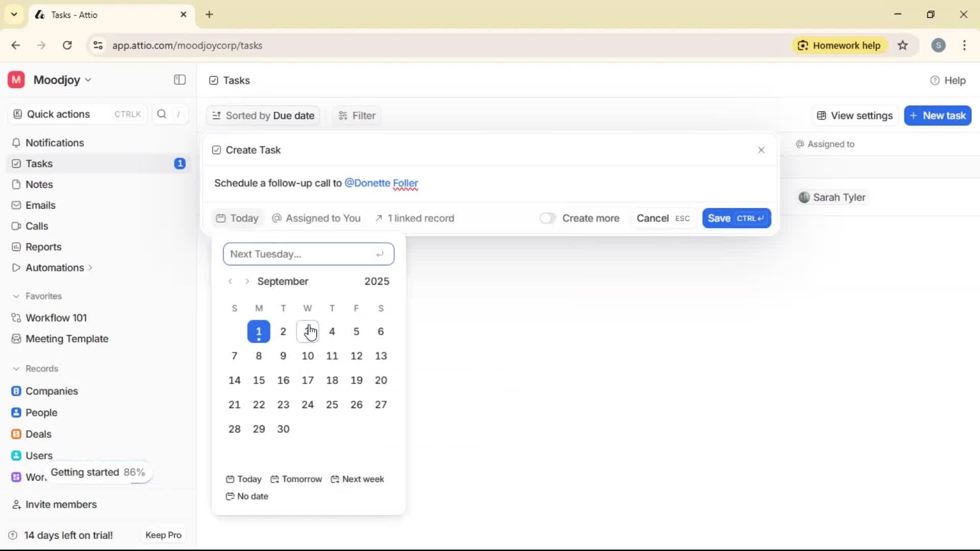Viewport: 980px width, 551px height.
Task: Open the Calls section
Action: coord(36,226)
